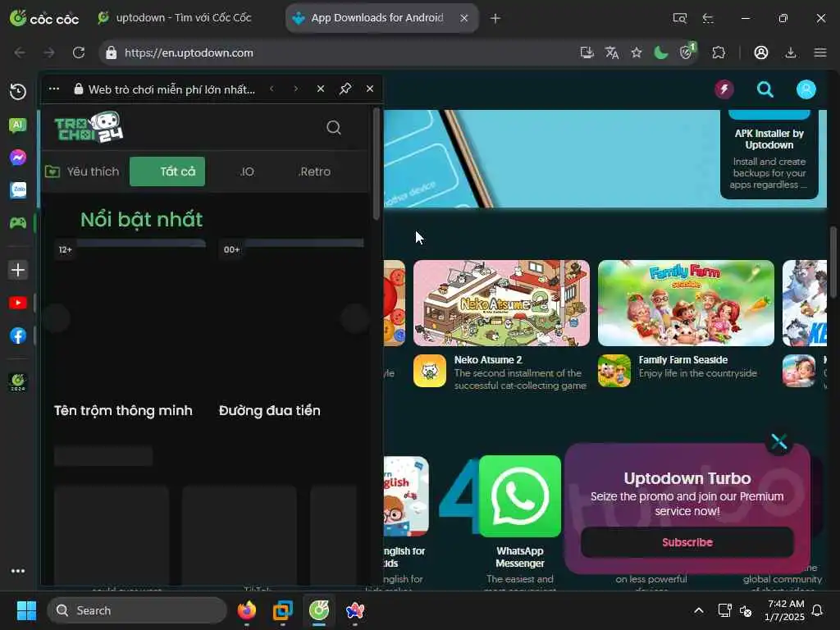Image resolution: width=840 pixels, height=630 pixels.
Task: Click the taskbar Search box
Action: [x=137, y=610]
